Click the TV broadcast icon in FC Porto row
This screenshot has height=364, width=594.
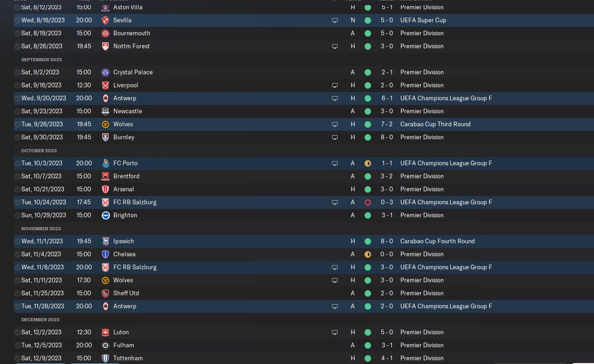tap(334, 163)
